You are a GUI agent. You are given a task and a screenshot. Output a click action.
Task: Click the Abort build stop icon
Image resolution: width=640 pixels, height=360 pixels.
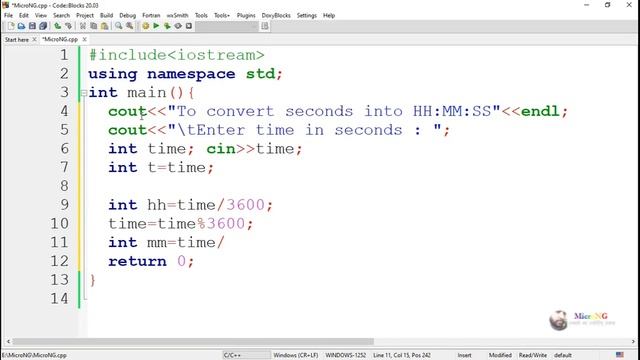tap(189, 26)
